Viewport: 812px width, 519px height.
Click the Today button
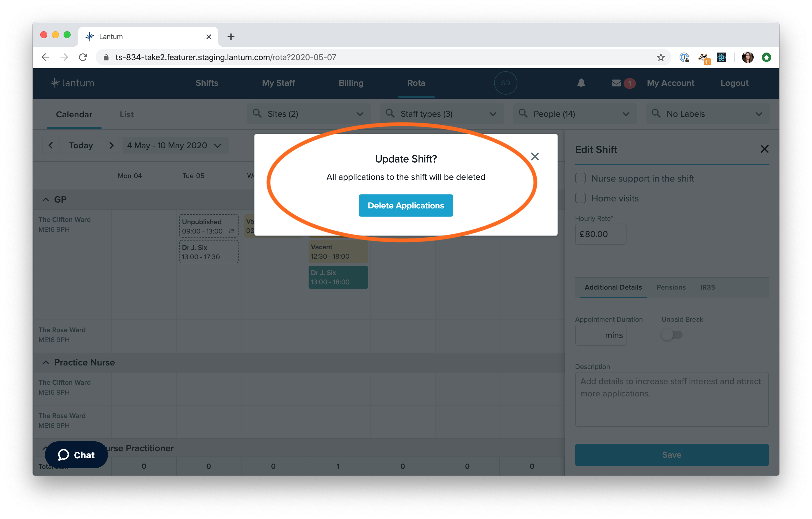pos(81,145)
